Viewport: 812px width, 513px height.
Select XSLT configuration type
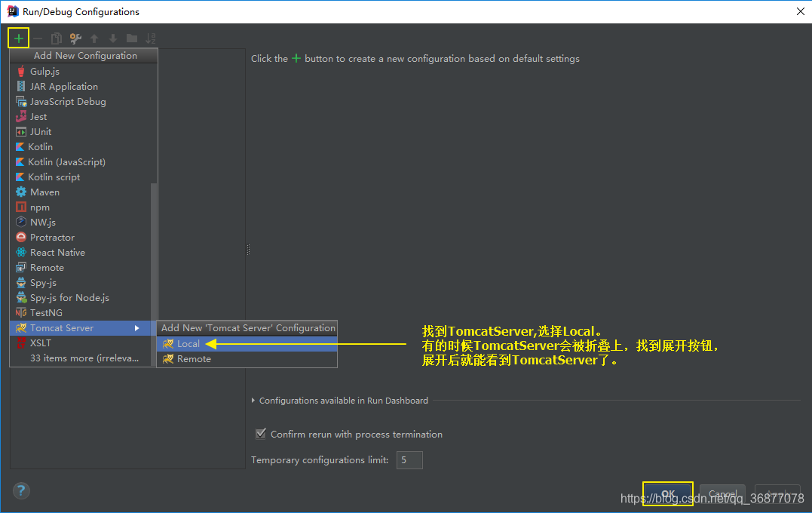point(80,343)
